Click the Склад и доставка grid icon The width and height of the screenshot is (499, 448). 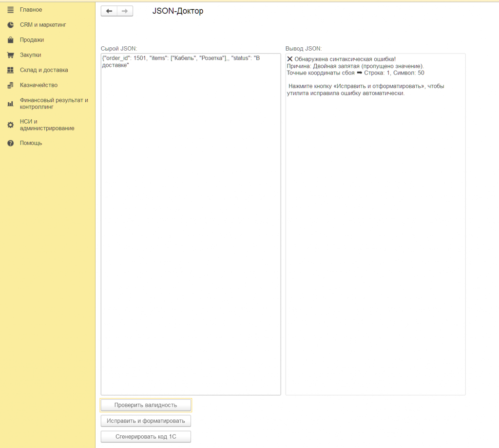(x=11, y=70)
